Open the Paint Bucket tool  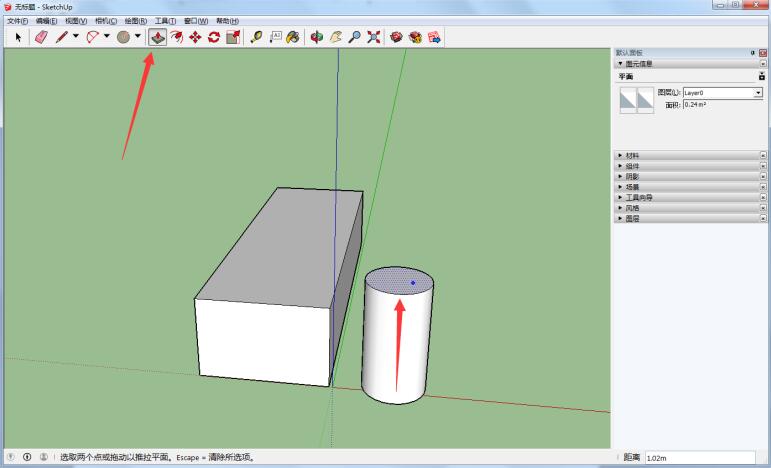click(x=293, y=37)
